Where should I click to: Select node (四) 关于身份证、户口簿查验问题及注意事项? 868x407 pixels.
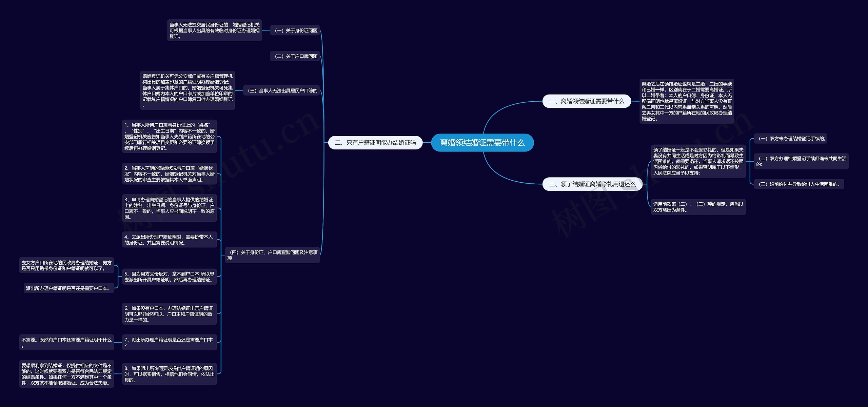[x=273, y=255]
